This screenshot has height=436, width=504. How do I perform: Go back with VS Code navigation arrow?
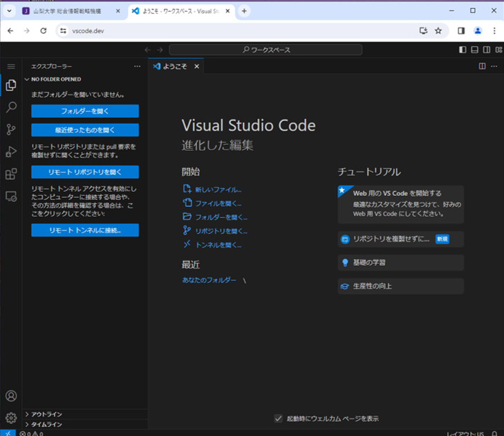[x=147, y=50]
